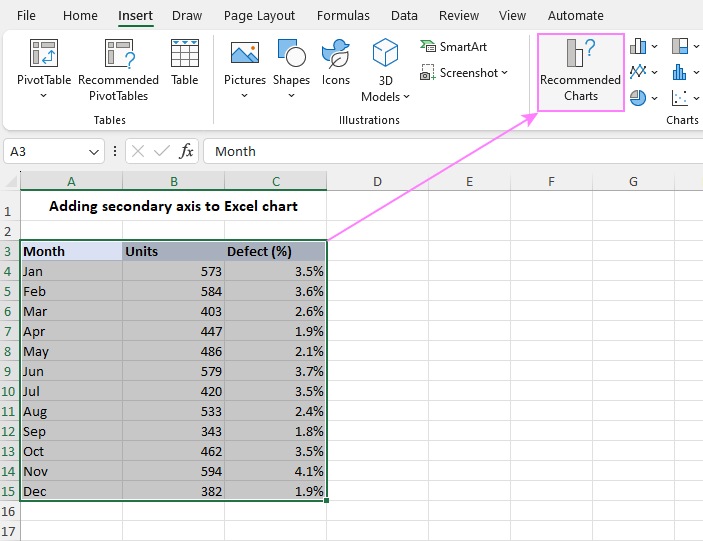
Task: Select row 9 header
Action: 8,371
